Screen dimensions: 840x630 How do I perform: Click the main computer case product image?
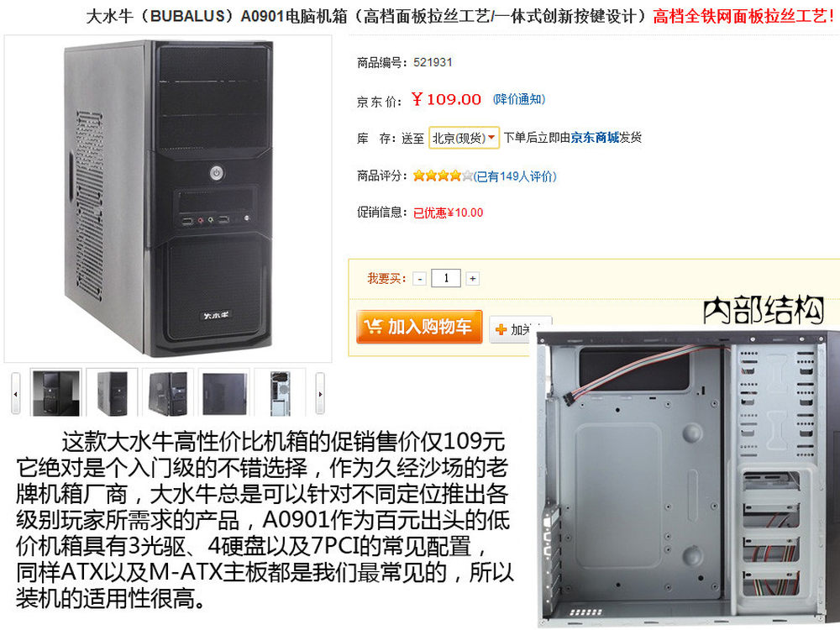[168, 199]
